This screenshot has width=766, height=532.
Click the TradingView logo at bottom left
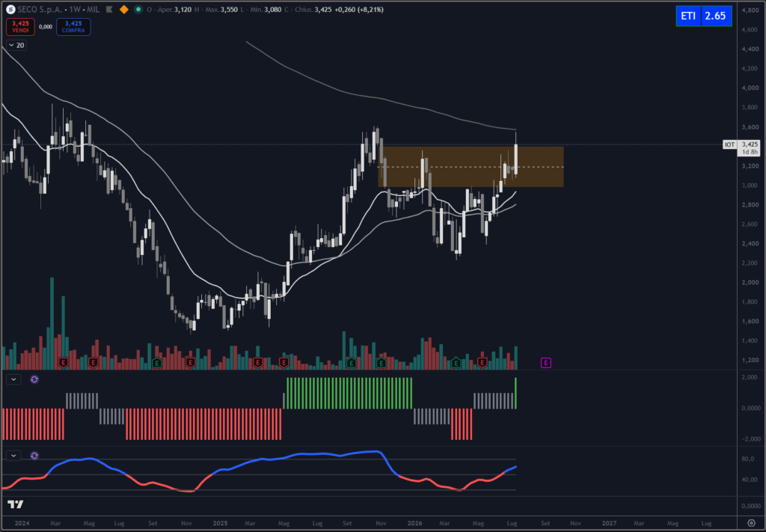click(15, 504)
